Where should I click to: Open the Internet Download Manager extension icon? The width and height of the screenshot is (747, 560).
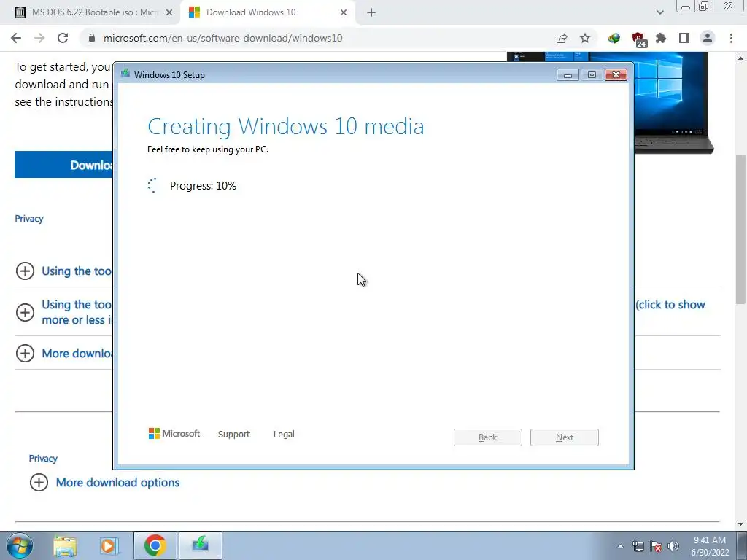[614, 38]
